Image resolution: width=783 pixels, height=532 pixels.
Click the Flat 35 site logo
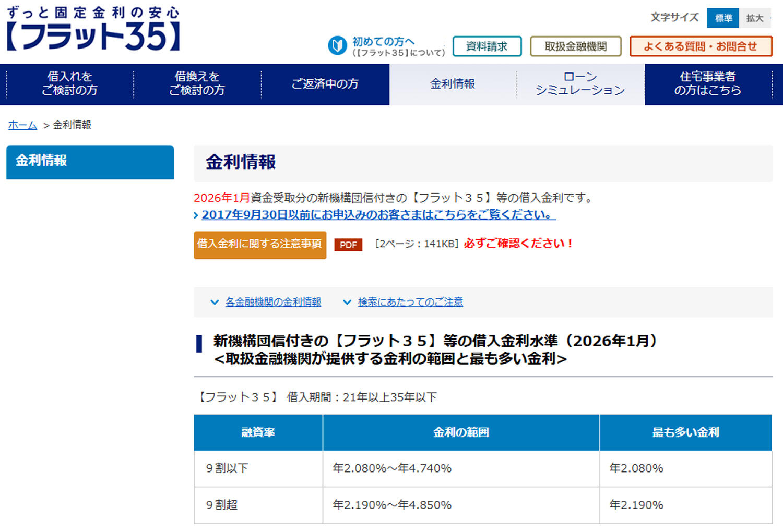pyautogui.click(x=93, y=29)
